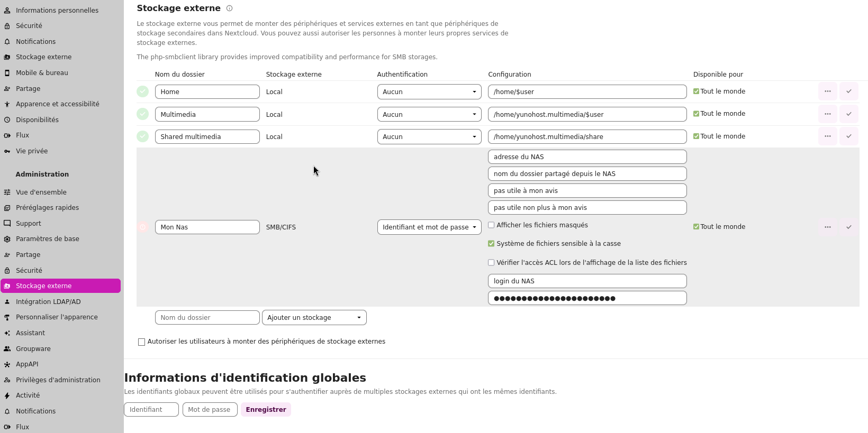Image resolution: width=868 pixels, height=433 pixels.
Task: Open the three-dots options for Home storage
Action: 827,91
